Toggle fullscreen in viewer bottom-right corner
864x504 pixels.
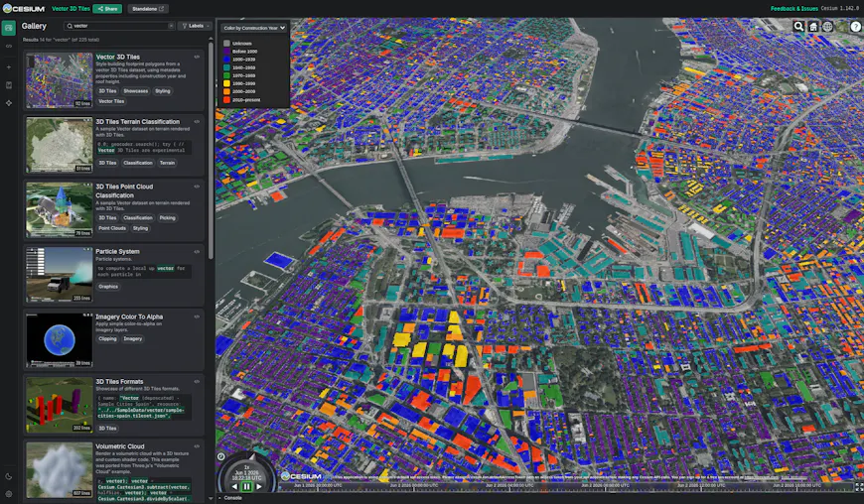(858, 487)
